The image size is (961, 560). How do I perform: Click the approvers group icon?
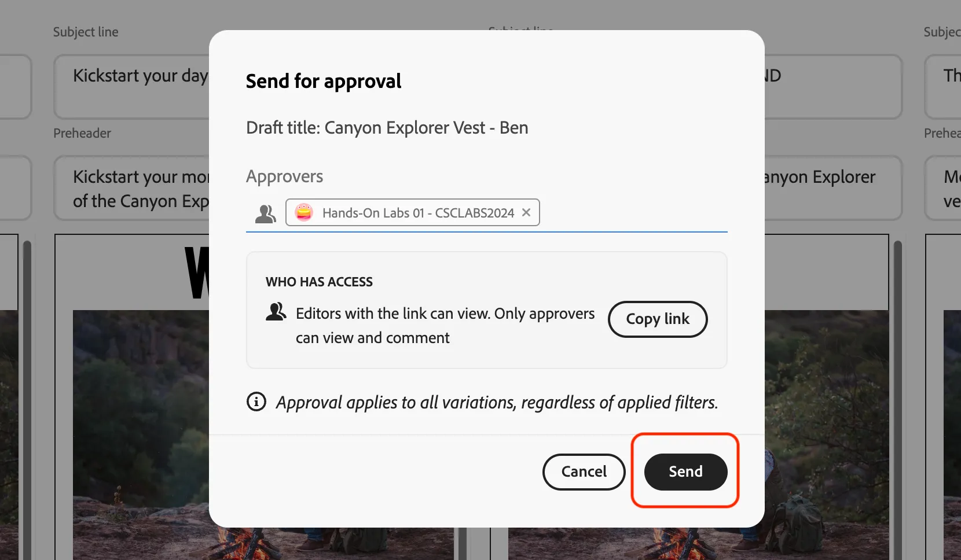[x=266, y=213]
